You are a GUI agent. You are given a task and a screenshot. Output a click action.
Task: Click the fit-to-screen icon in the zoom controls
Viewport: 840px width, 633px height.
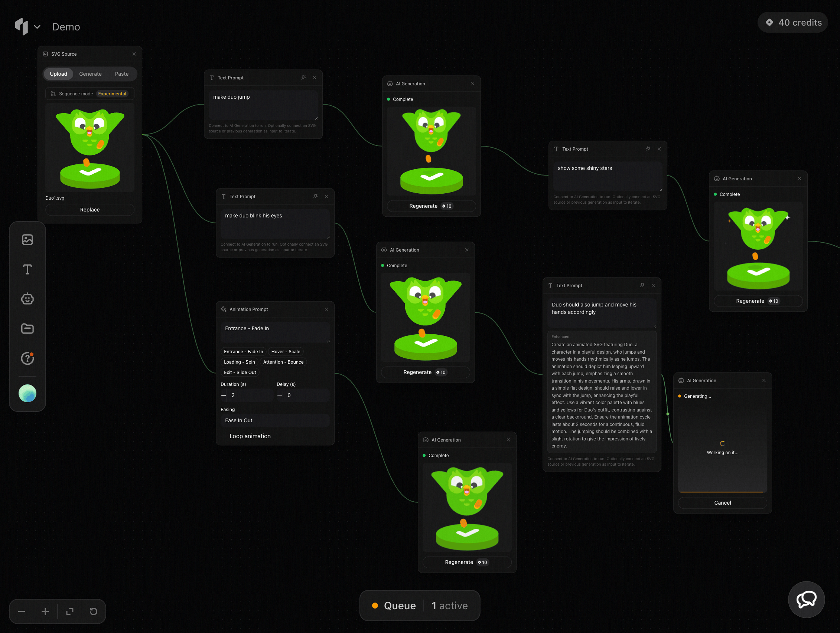click(70, 611)
